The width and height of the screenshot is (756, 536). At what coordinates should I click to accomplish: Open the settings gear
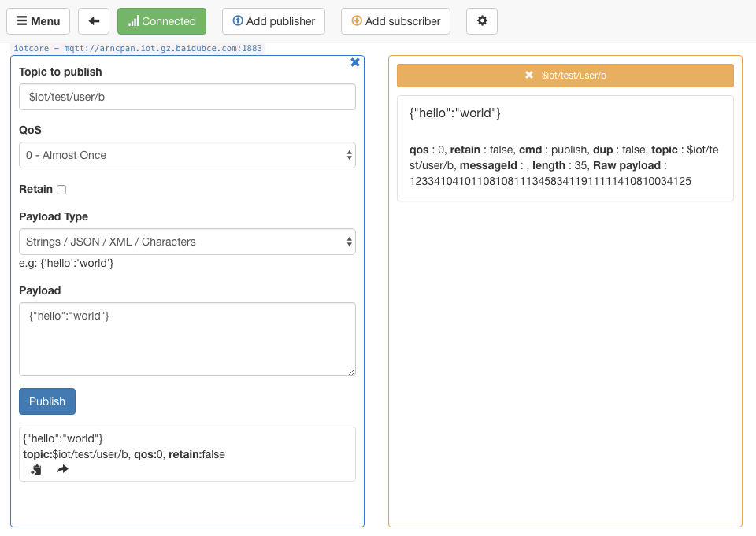(x=482, y=21)
